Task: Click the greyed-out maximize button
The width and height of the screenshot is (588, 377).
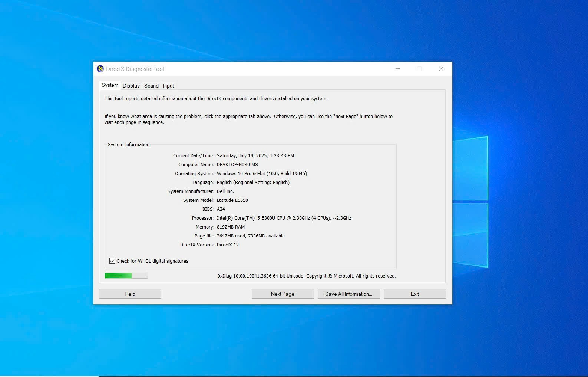Action: 419,69
